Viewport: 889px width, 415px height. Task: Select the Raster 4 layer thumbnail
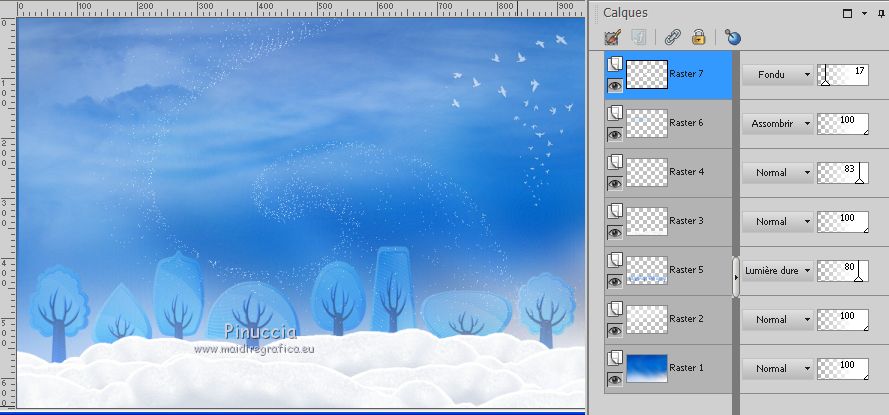pos(647,172)
